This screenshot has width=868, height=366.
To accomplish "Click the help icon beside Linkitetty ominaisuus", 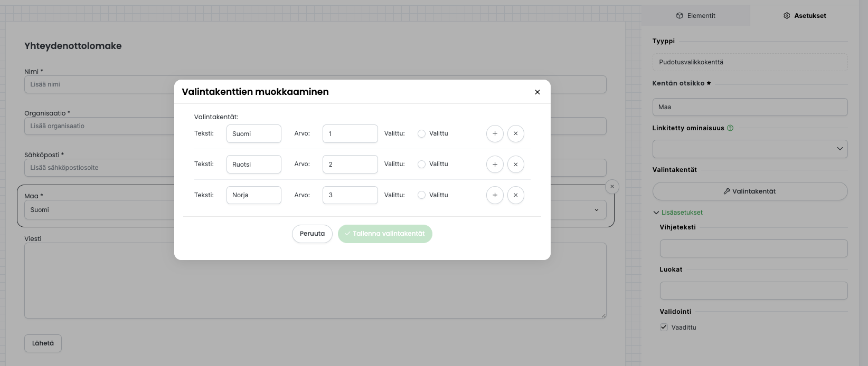I will pos(730,128).
